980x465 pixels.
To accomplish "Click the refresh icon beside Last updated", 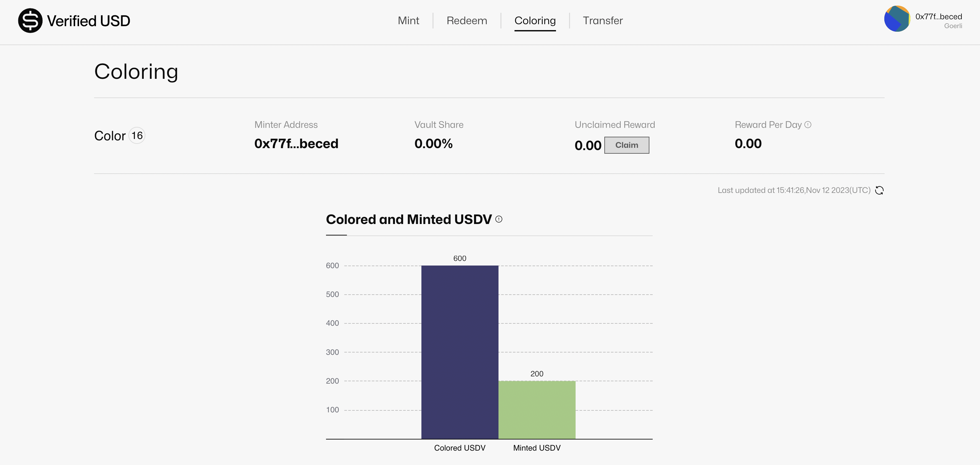I will point(879,190).
